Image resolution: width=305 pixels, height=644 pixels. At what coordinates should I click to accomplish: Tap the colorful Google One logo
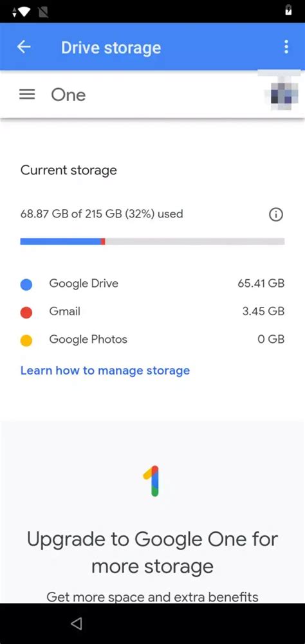152,481
